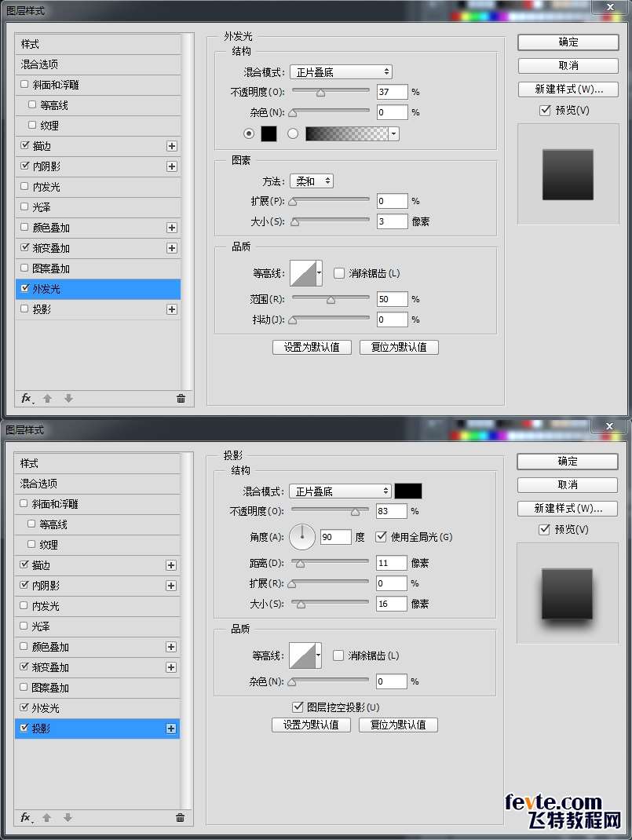632x840 pixels.
Task: Open fx menu icon in top dialog
Action: point(27,398)
